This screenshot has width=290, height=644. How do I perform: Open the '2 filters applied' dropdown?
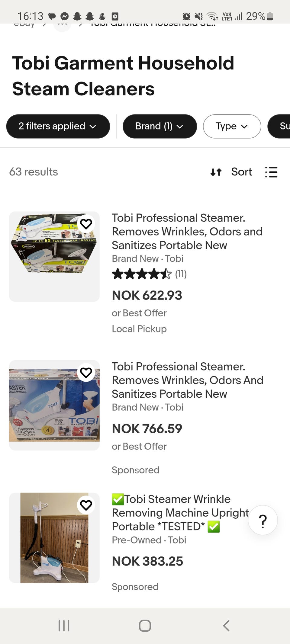coord(58,126)
